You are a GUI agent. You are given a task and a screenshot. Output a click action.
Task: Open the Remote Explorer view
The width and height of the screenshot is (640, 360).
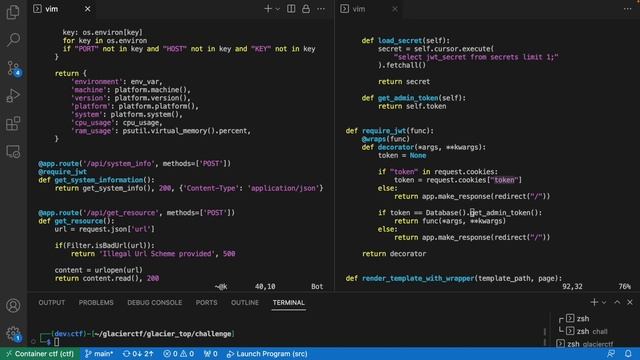(13, 151)
